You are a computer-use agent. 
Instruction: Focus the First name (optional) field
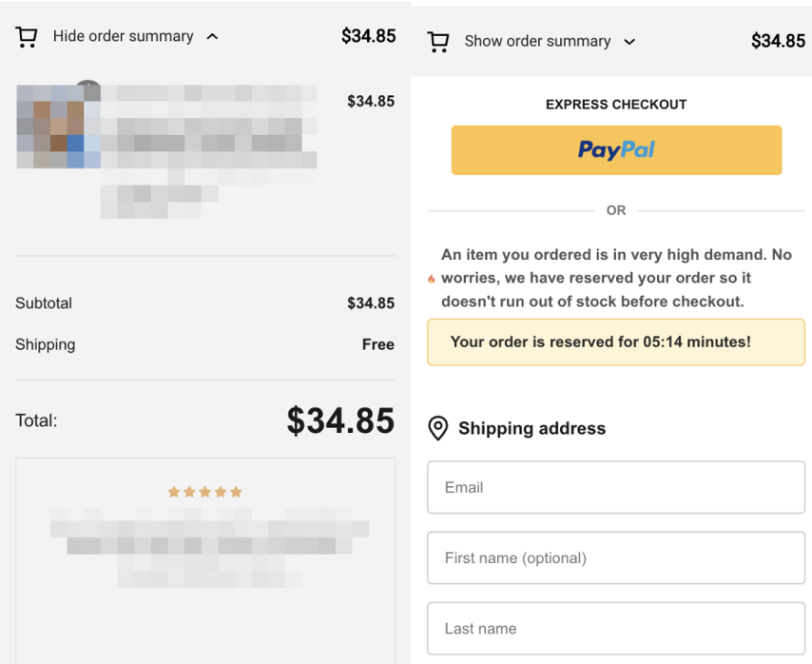[616, 557]
